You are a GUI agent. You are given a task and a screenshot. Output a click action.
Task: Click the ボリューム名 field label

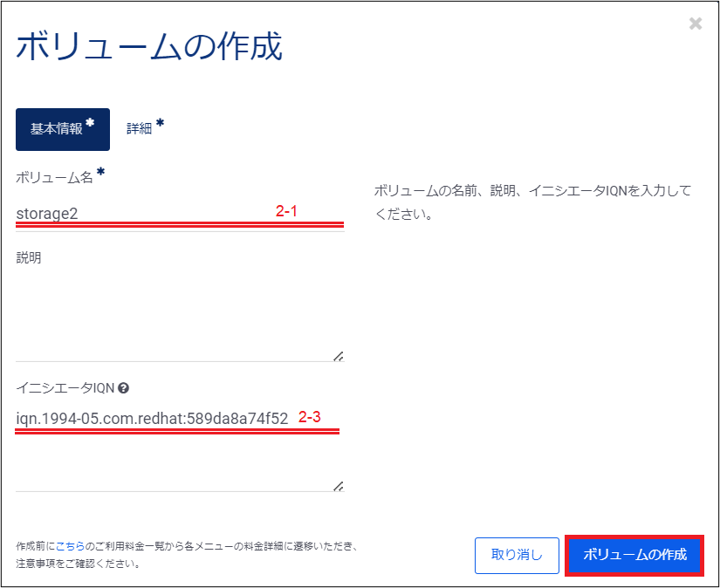click(x=55, y=178)
